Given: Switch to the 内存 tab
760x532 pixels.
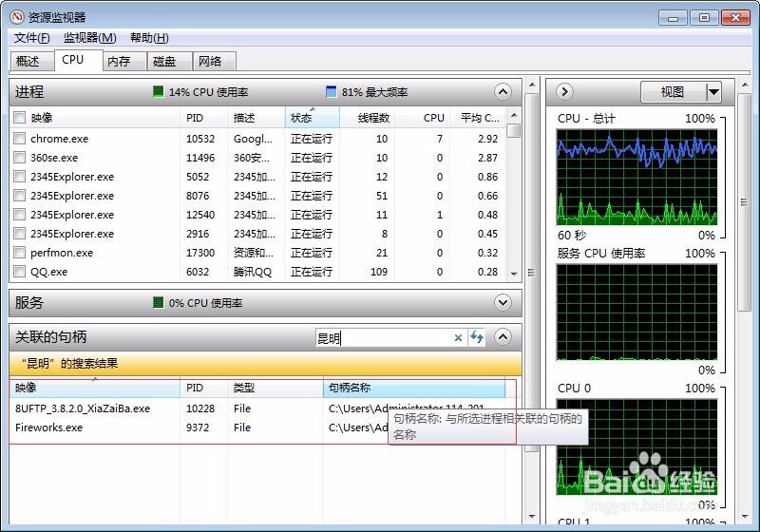Looking at the screenshot, I should coord(124,62).
